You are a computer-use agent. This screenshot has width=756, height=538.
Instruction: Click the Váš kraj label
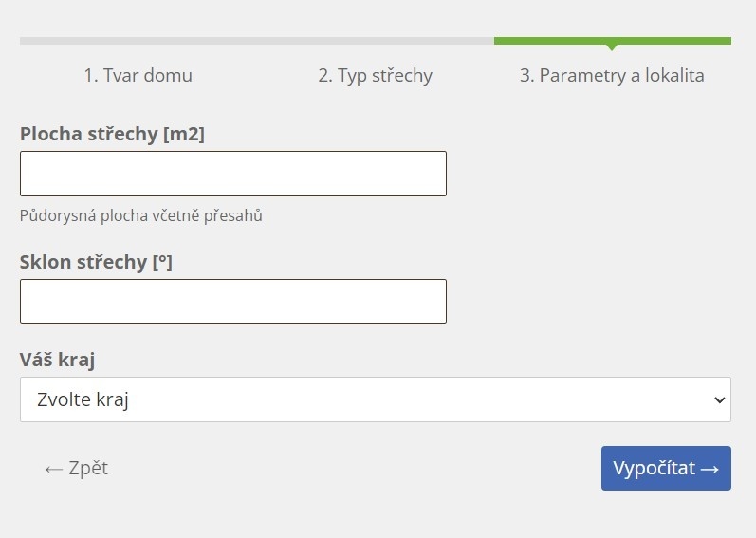pyautogui.click(x=57, y=360)
